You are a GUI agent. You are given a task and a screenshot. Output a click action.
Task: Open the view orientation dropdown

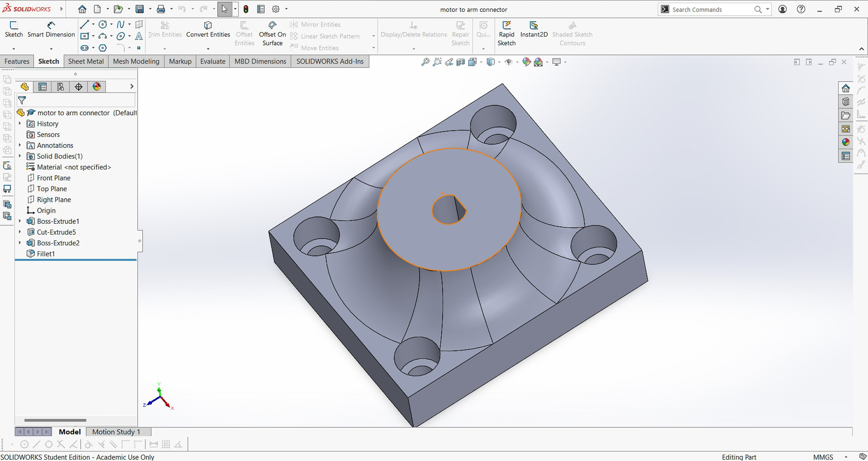coord(481,62)
